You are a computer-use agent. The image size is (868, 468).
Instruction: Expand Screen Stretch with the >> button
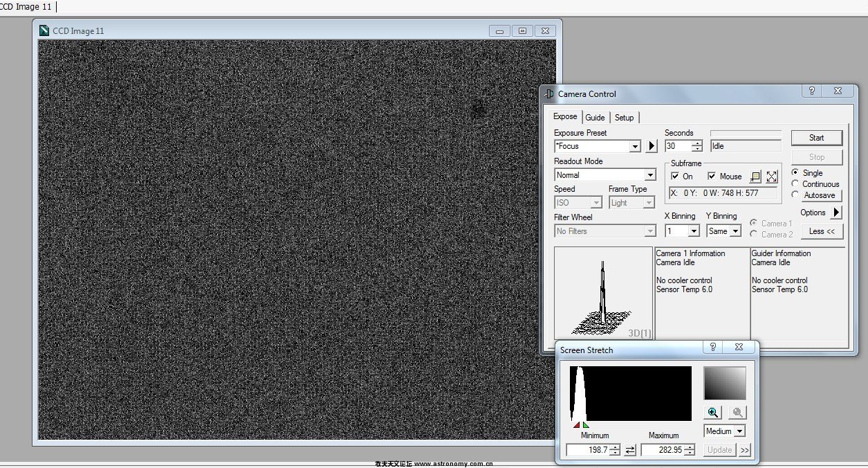click(744, 450)
